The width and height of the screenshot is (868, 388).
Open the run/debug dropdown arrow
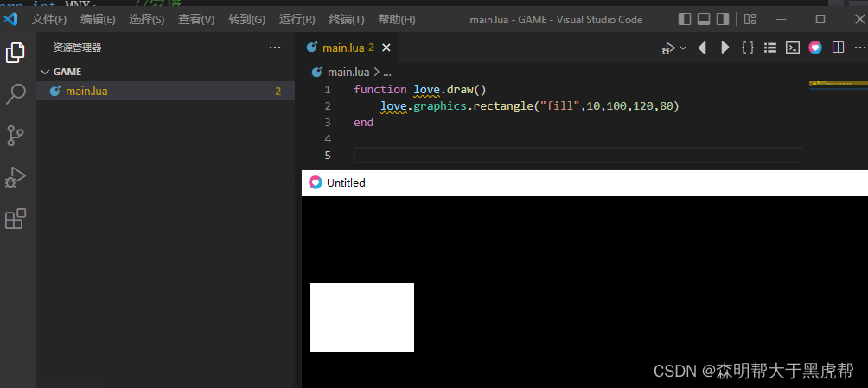[683, 48]
